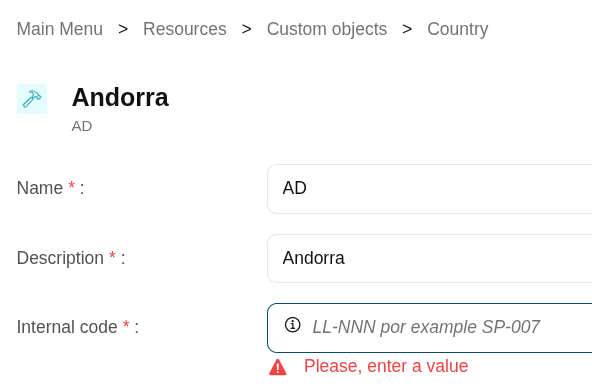Click the red asterisk next to Internal code
The image size is (592, 391).
click(x=126, y=325)
